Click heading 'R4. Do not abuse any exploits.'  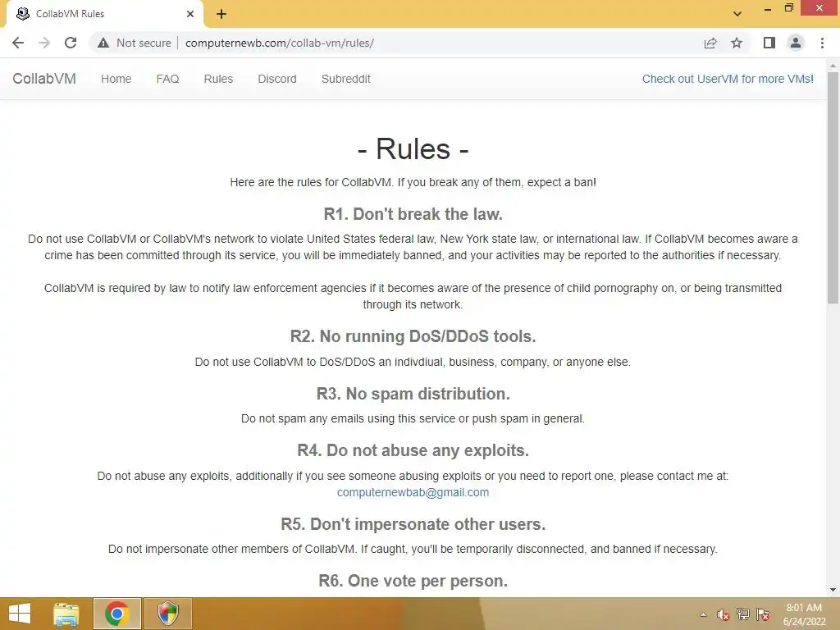[413, 450]
